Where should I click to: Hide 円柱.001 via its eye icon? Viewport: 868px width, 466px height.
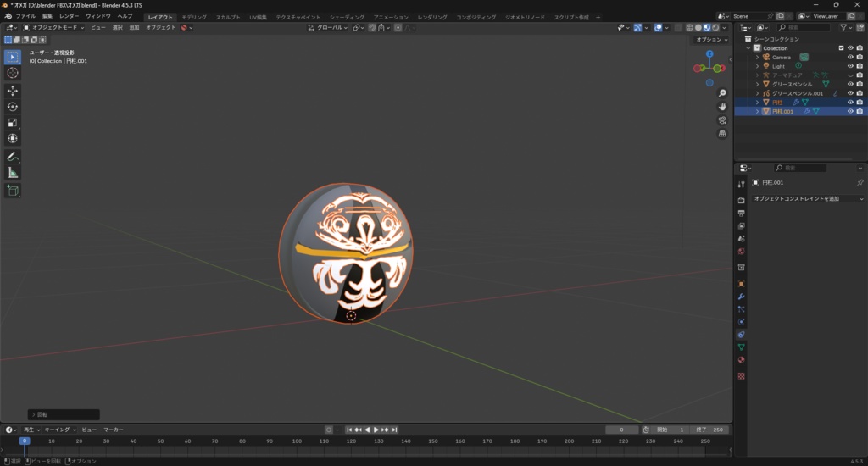coord(850,111)
